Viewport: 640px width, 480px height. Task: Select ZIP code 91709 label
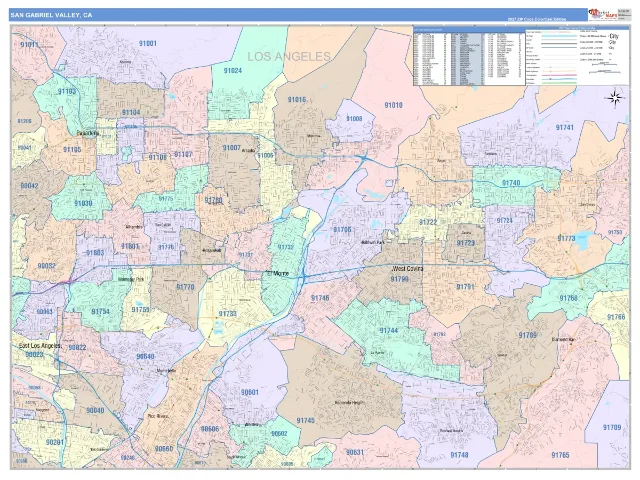coord(612,427)
